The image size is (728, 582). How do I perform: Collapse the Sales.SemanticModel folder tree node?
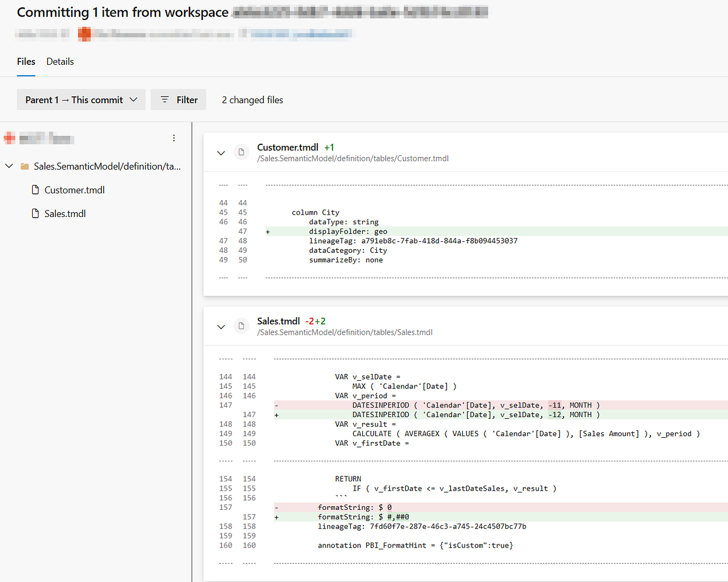[x=9, y=166]
